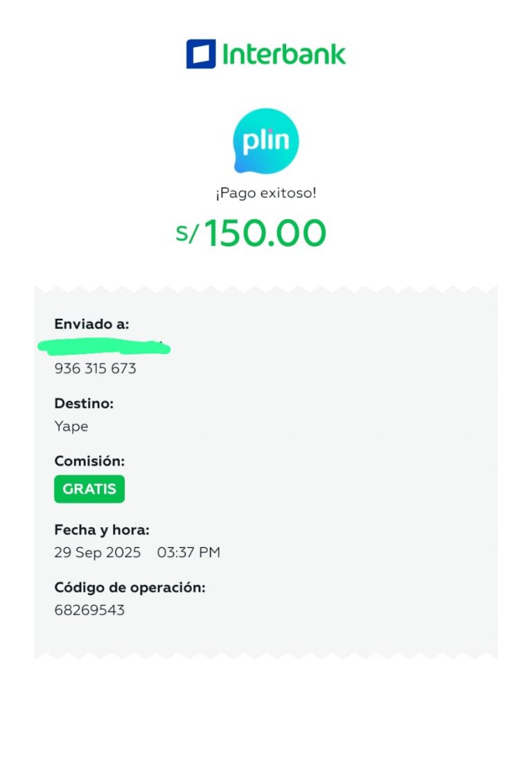Tap the green scribble covering the name
The width and height of the screenshot is (532, 783).
[104, 346]
